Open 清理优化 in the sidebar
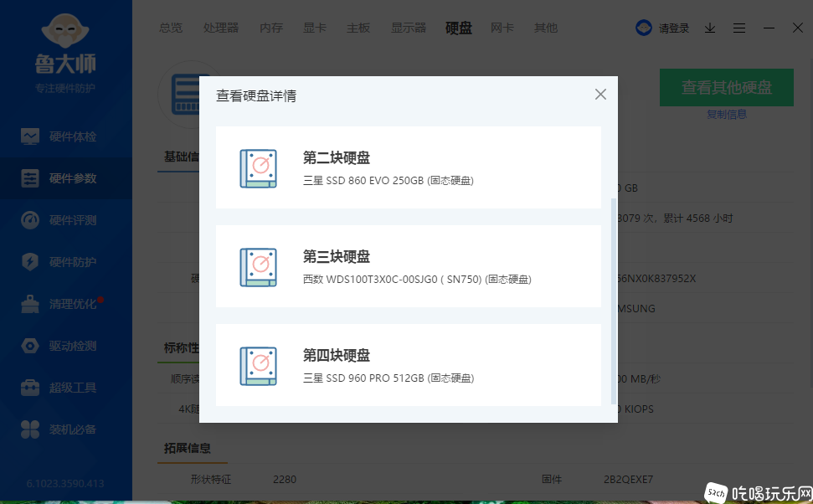Screen dimensions: 813x504 66,304
